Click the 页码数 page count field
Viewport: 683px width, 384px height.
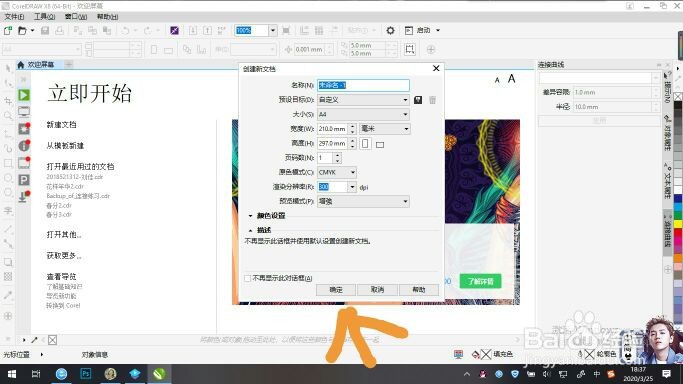[x=325, y=158]
